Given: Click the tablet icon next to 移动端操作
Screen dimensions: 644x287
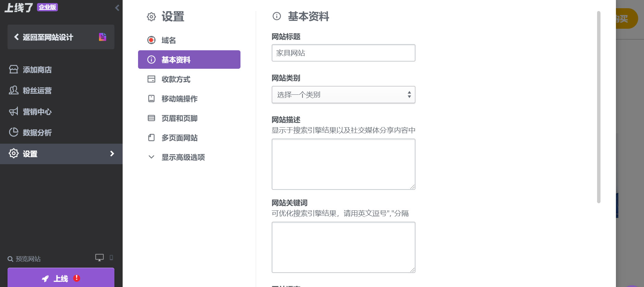Looking at the screenshot, I should (151, 99).
